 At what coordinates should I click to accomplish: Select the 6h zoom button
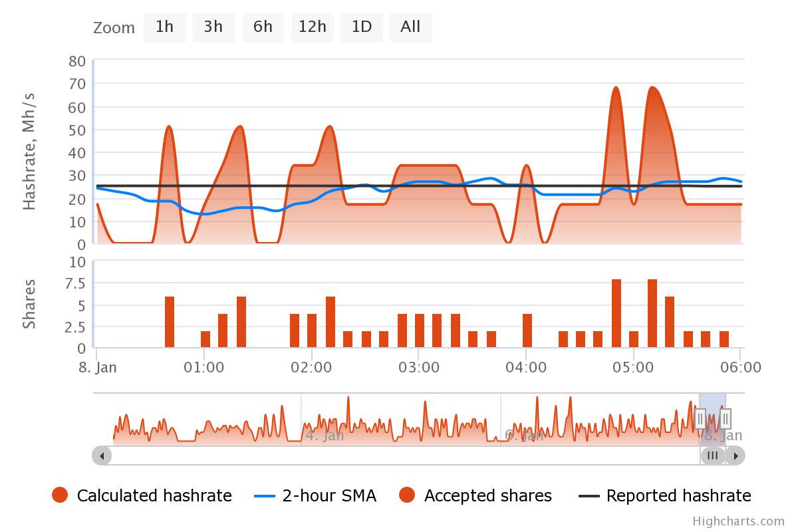tap(263, 27)
